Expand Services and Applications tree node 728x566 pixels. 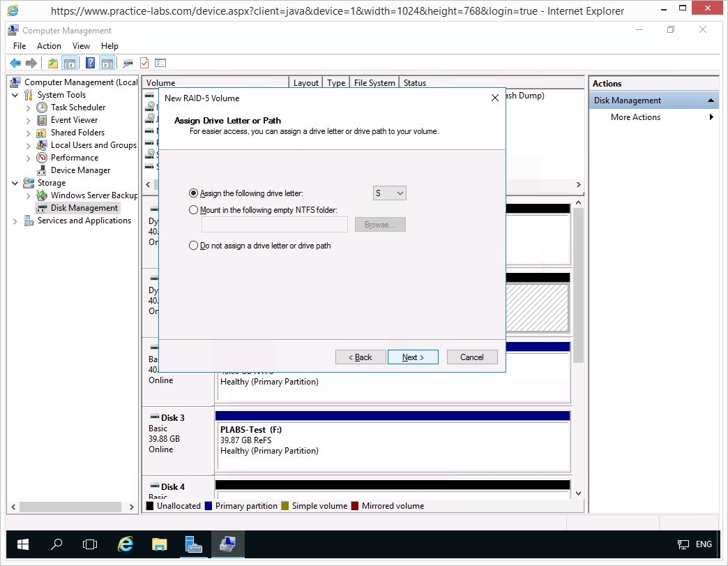15,221
